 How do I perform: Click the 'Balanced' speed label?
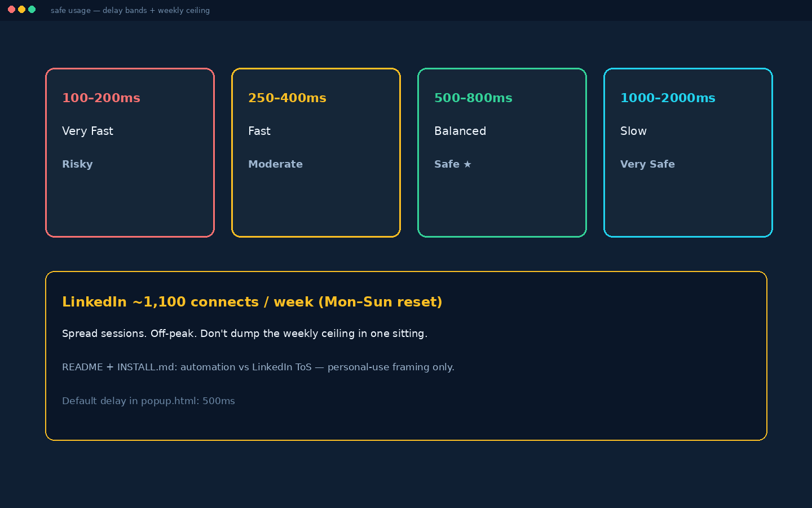tap(460, 131)
